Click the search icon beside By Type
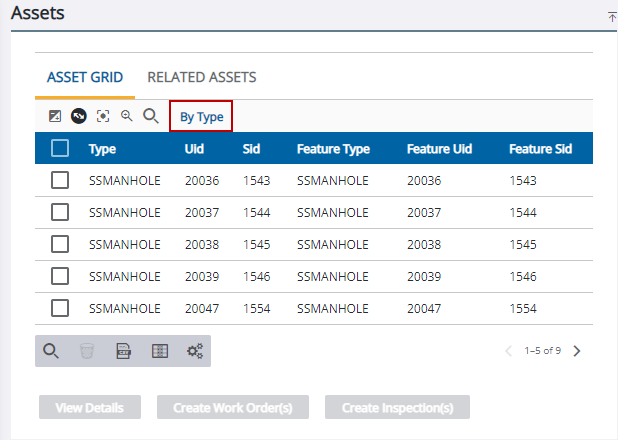Screen dimensions: 618x440 151,116
